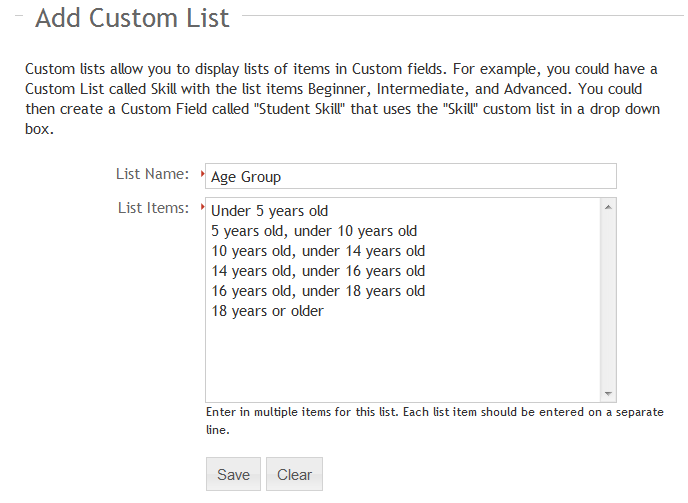Click the Save button
This screenshot has height=503, width=688.
click(233, 474)
